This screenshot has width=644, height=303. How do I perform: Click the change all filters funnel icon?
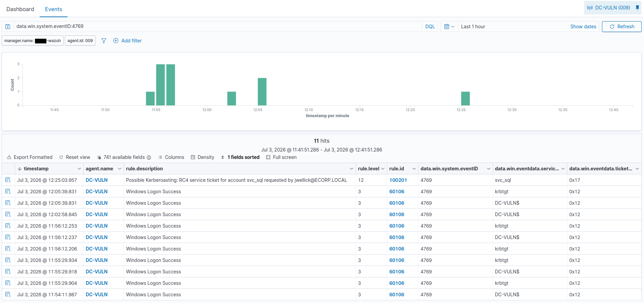coord(104,41)
